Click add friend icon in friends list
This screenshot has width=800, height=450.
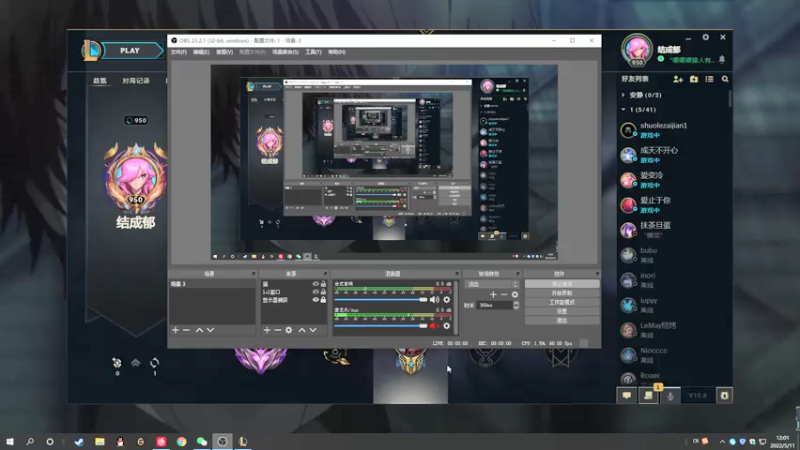pos(678,79)
